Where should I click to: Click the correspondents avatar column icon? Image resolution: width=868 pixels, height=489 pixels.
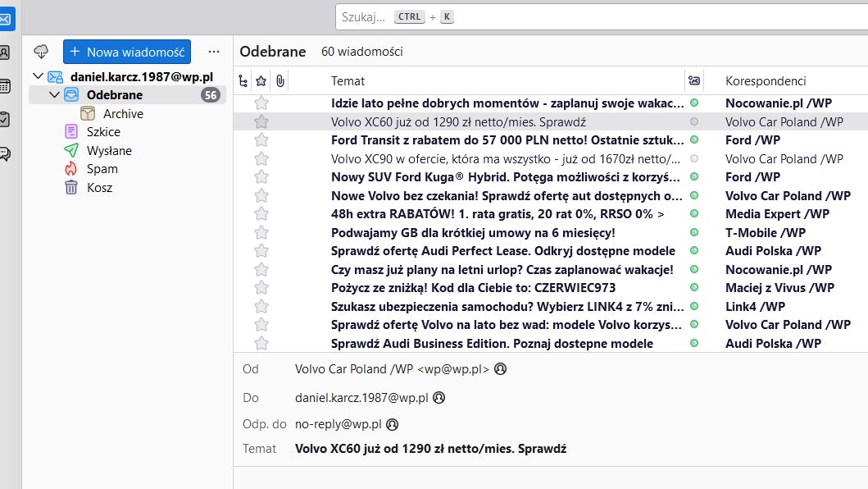click(694, 80)
